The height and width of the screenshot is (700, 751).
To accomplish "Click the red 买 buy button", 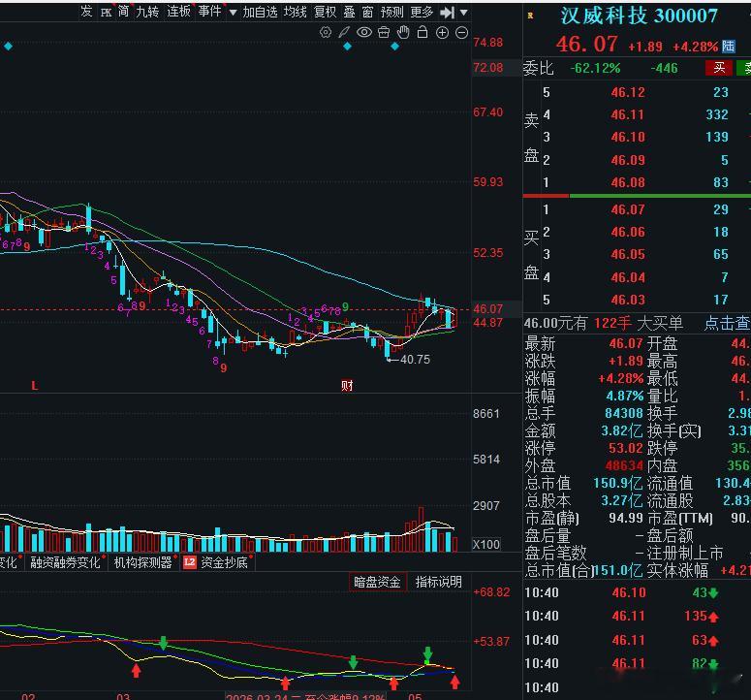I will pos(719,68).
